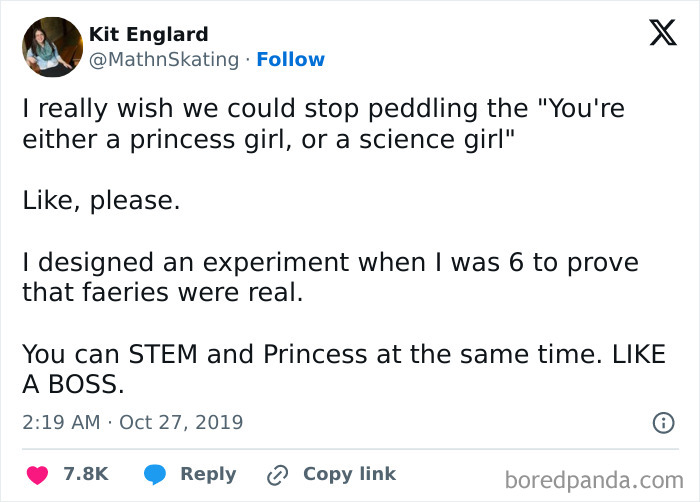Screen dimensions: 700x502
Task: Like the tweet with the heart icon
Action: 36,475
